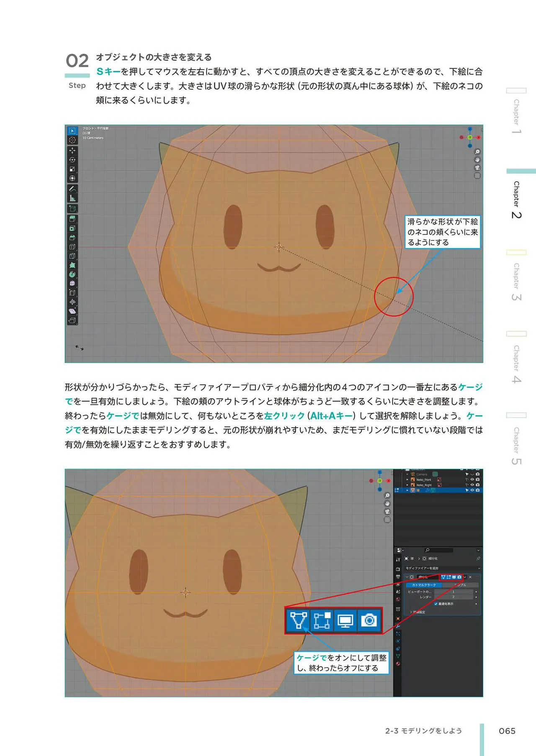Select the Scale tool

(72, 169)
